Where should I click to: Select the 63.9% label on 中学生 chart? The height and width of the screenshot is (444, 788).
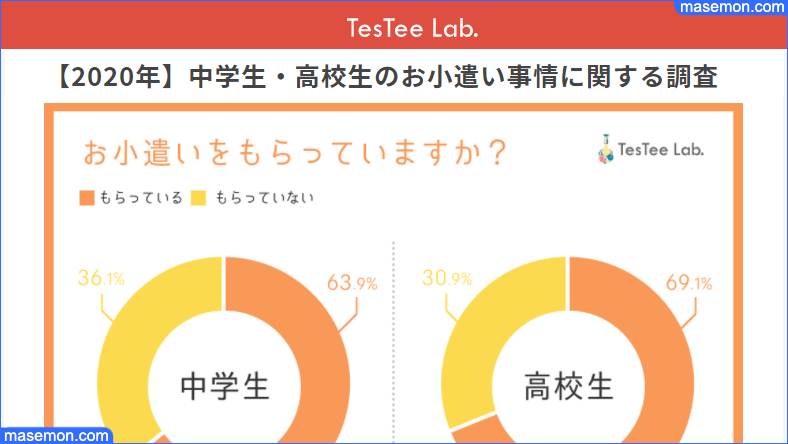pos(352,283)
